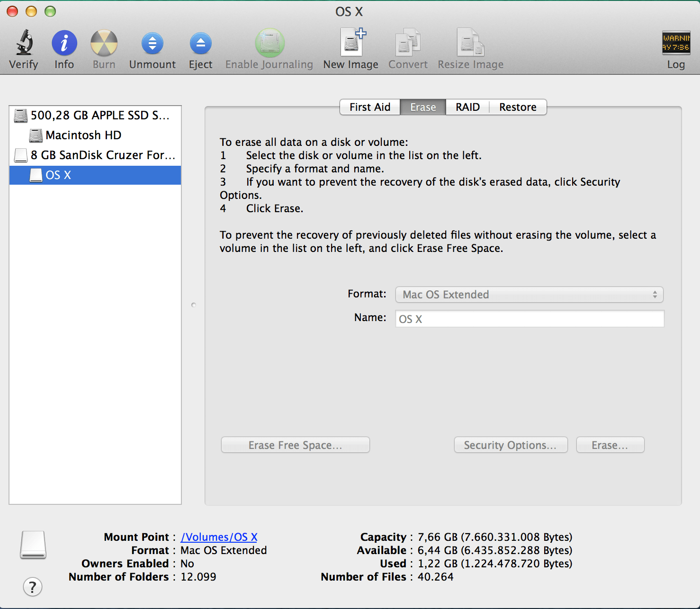Screen dimensions: 700x609
Task: Select the Macintosh HD volume
Action: [x=83, y=135]
